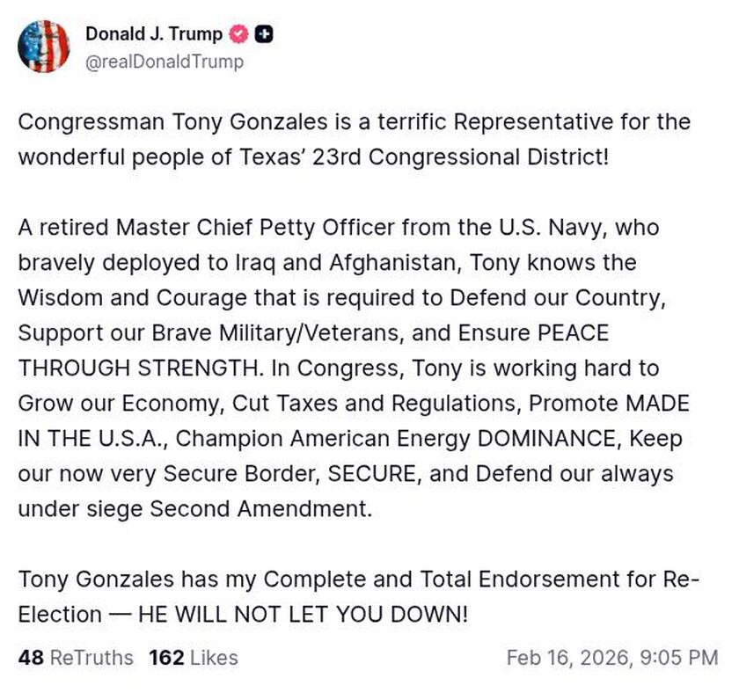Screen dimensions: 739x700
Task: Open the Feb 16, 2026 timestamp
Action: tap(615, 657)
